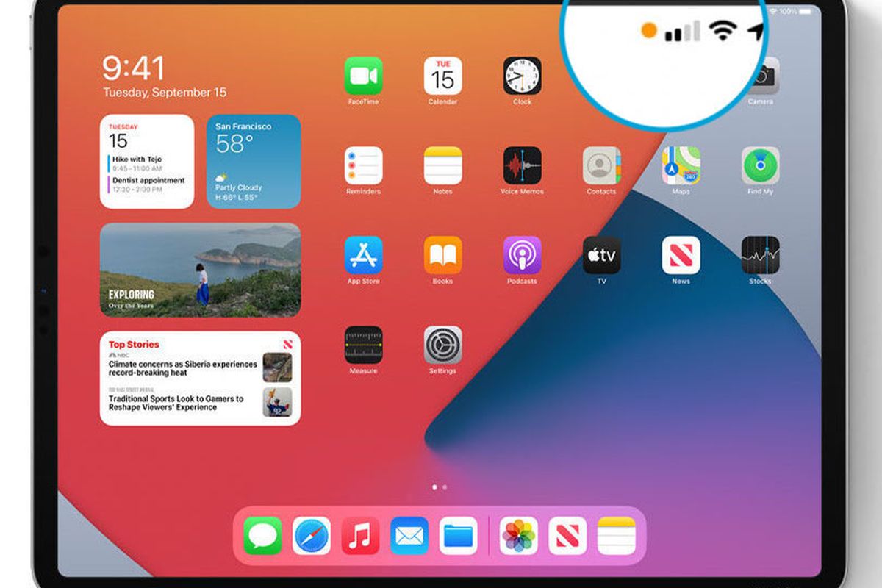Tap the News logo in Top Stories widget
This screenshot has height=588, width=882.
(x=287, y=344)
